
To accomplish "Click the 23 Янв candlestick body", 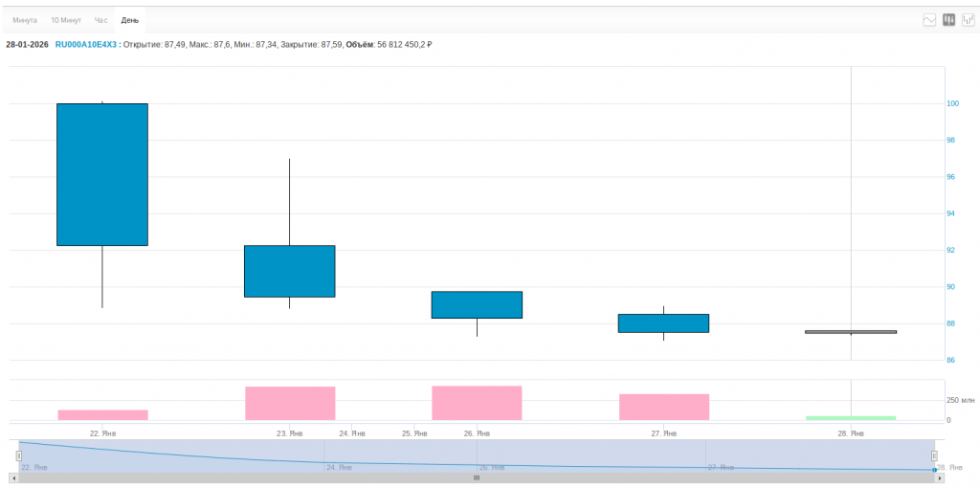I will tap(289, 271).
